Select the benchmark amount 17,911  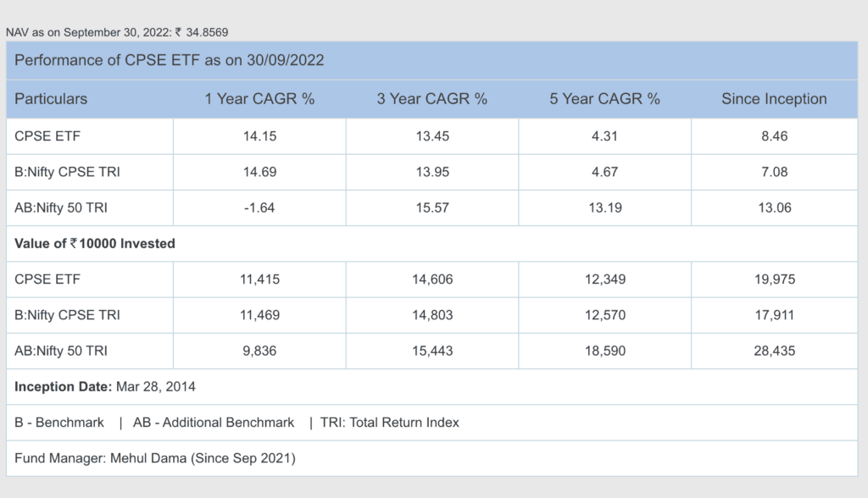click(x=775, y=315)
